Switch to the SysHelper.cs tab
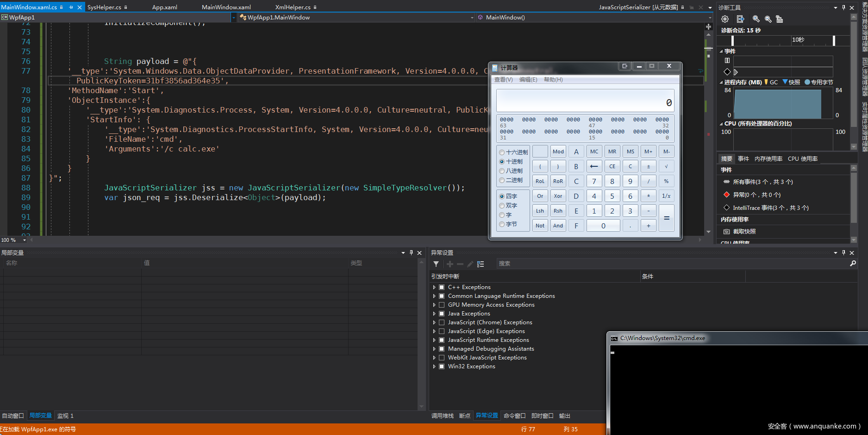The width and height of the screenshot is (868, 435). click(104, 7)
